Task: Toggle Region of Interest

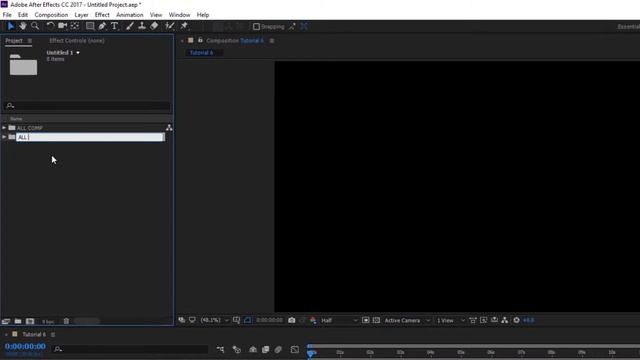Action: (366, 320)
